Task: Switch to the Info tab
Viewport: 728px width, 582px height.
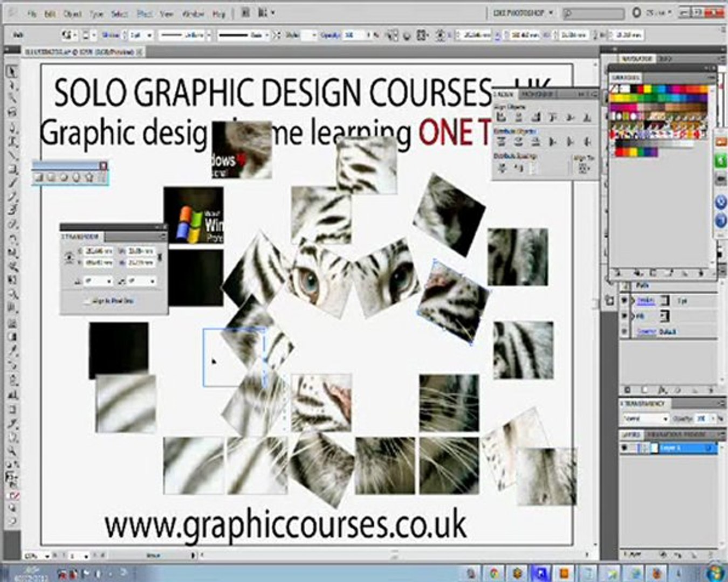Action: pos(664,58)
